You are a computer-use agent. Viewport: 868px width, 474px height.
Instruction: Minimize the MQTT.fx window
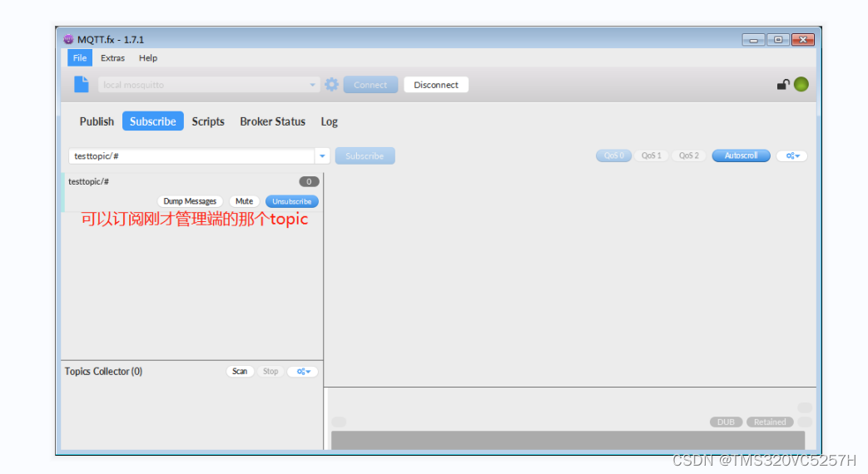click(753, 40)
